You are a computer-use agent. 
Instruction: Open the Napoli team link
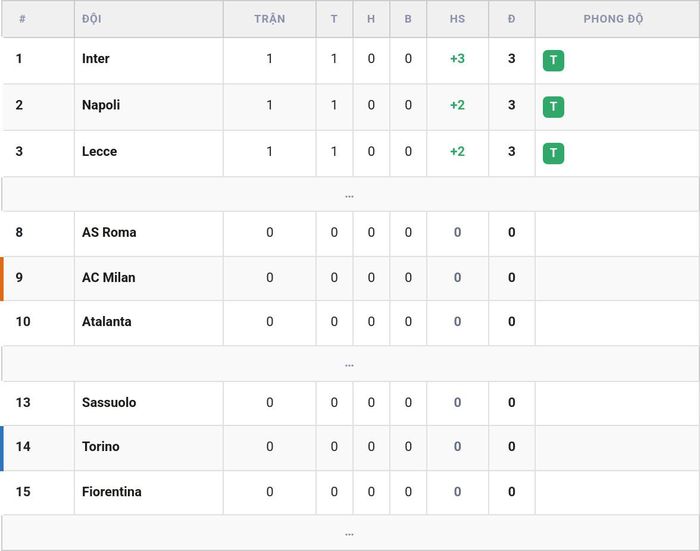(101, 105)
